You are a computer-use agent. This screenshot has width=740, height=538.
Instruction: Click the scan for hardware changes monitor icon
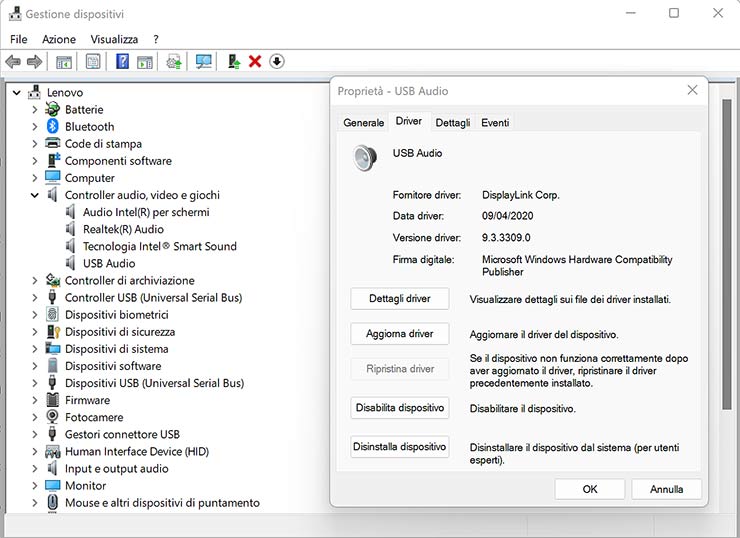click(204, 62)
